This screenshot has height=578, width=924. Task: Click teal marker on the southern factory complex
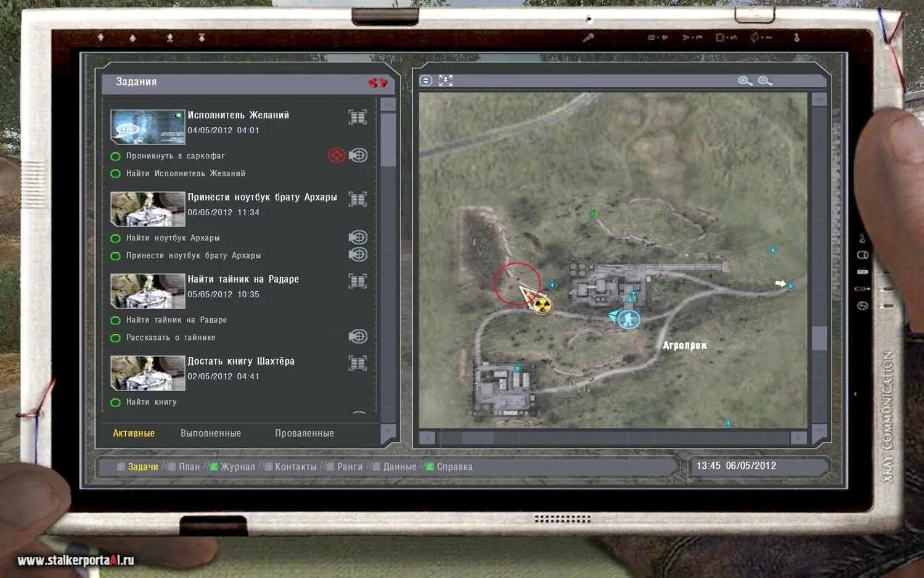[x=518, y=368]
